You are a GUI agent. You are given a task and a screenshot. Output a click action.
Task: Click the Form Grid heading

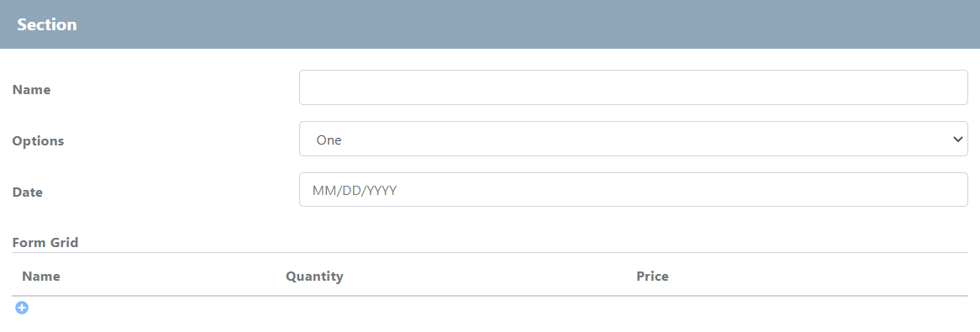pos(45,242)
